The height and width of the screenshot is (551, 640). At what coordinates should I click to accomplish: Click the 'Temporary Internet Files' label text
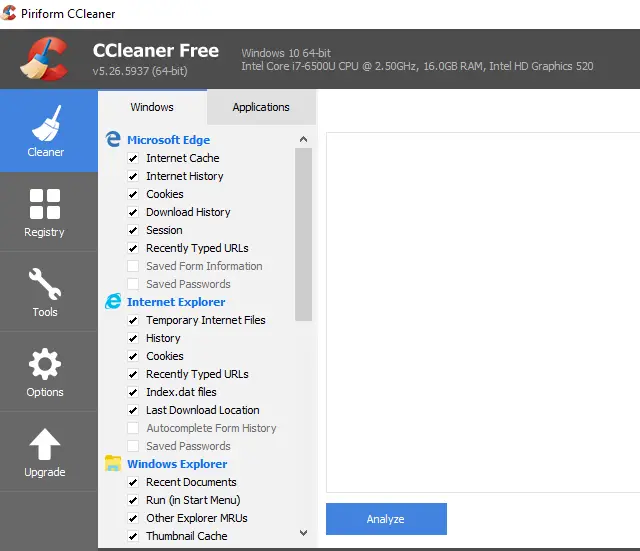206,320
